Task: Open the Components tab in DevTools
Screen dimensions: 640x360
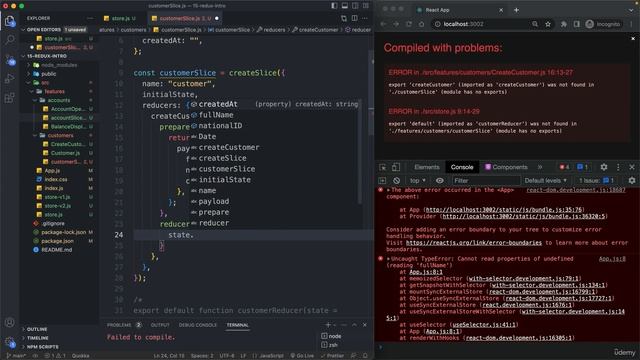Action: [506, 167]
